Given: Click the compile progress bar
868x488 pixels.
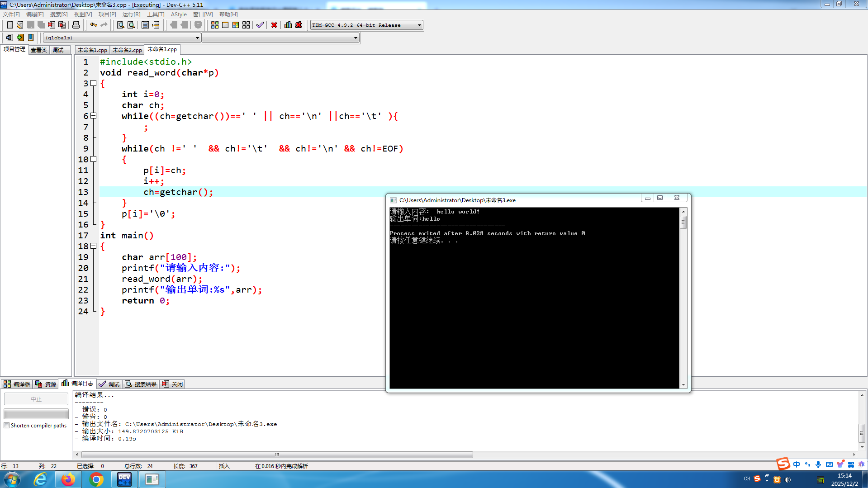Looking at the screenshot, I should click(x=36, y=414).
